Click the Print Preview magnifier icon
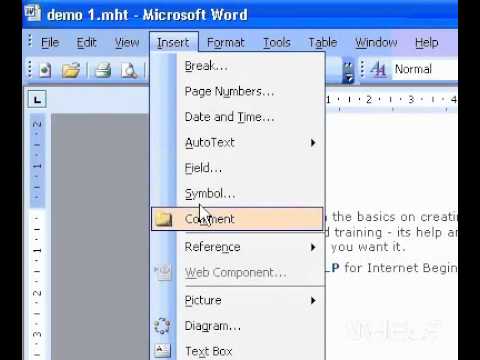The width and height of the screenshot is (480, 360). pyautogui.click(x=129, y=70)
